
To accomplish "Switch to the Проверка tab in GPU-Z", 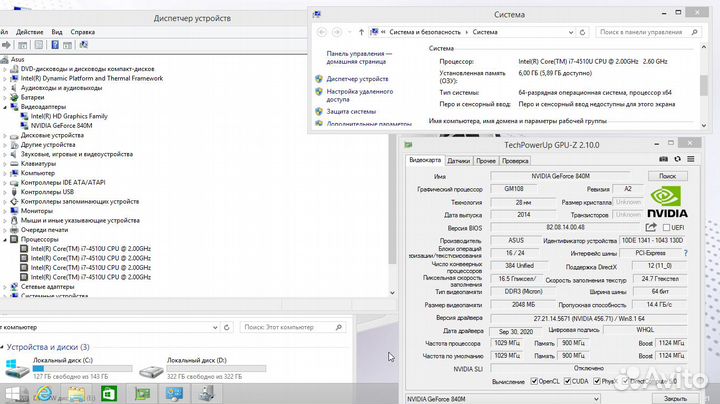I will (515, 161).
